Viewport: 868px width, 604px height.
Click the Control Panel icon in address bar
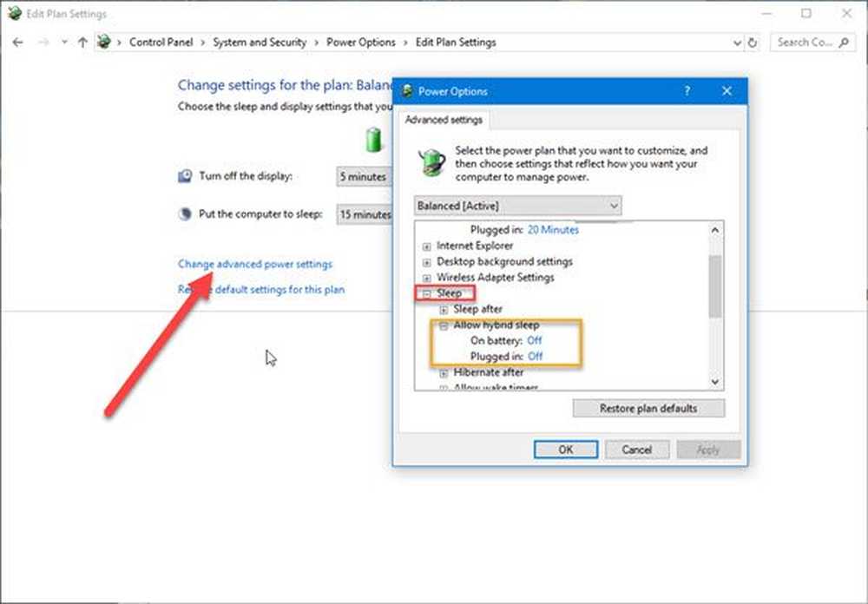click(103, 42)
